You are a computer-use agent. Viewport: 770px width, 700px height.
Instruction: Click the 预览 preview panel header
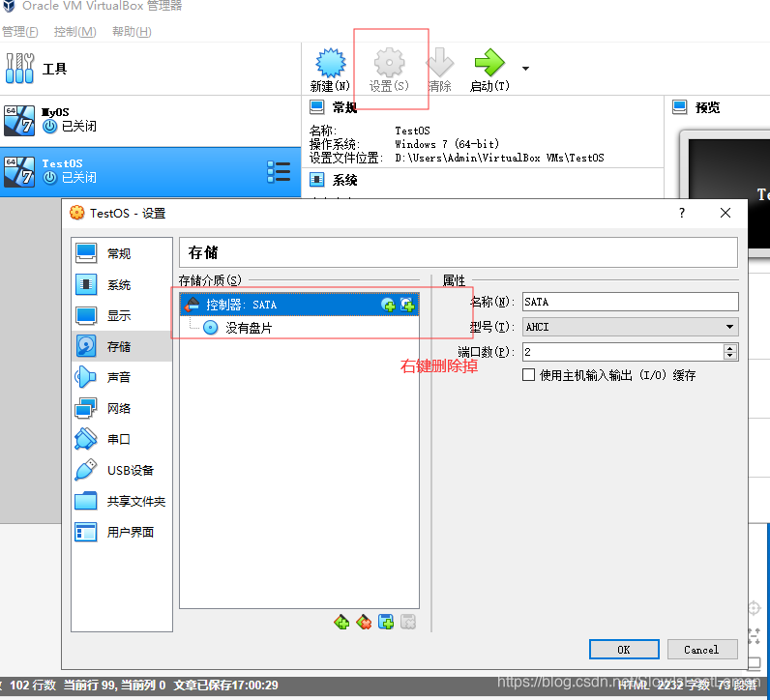coord(707,107)
